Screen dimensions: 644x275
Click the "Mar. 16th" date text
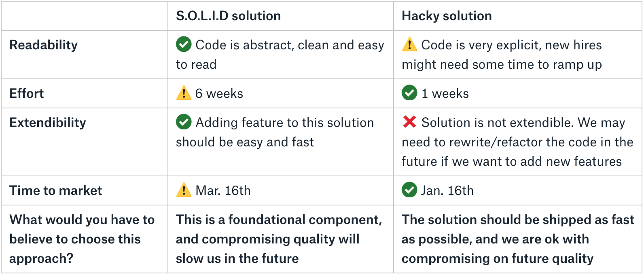coord(223,190)
